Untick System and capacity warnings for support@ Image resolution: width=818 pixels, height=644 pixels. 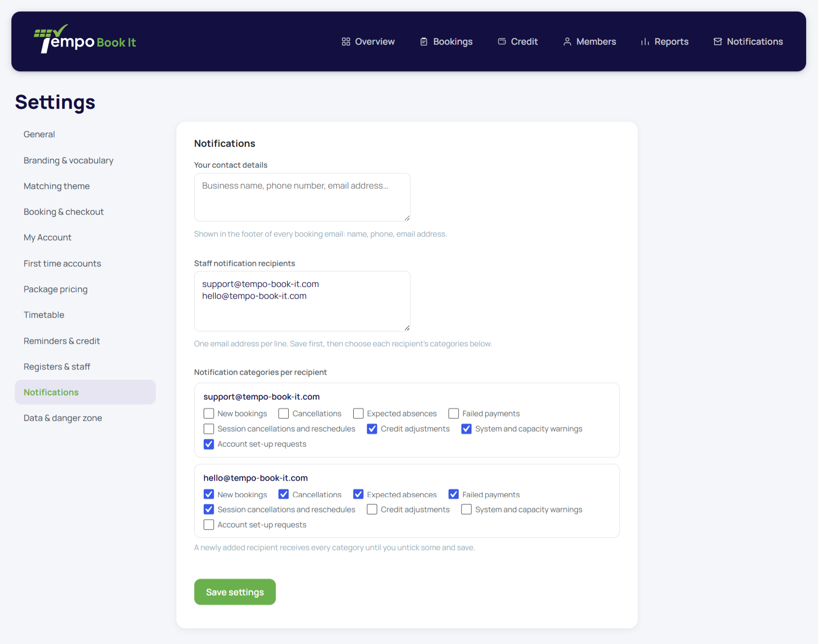[x=467, y=429]
